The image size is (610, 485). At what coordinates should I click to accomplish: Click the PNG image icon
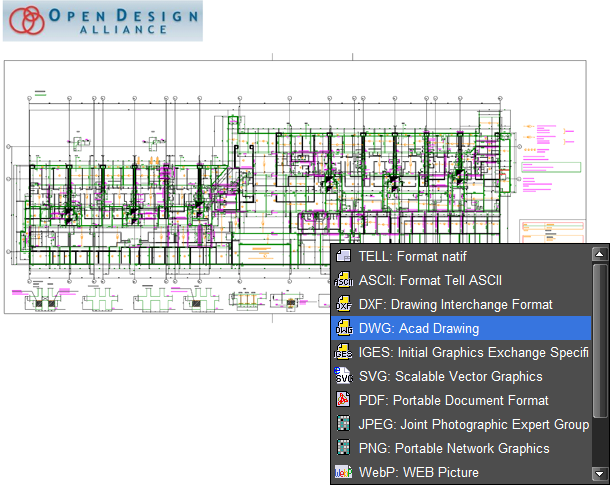[343, 448]
